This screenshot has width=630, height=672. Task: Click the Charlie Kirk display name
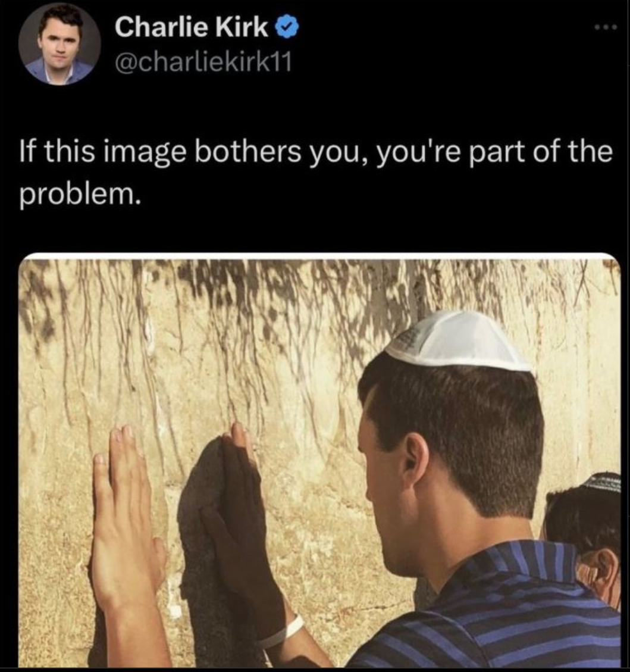190,27
